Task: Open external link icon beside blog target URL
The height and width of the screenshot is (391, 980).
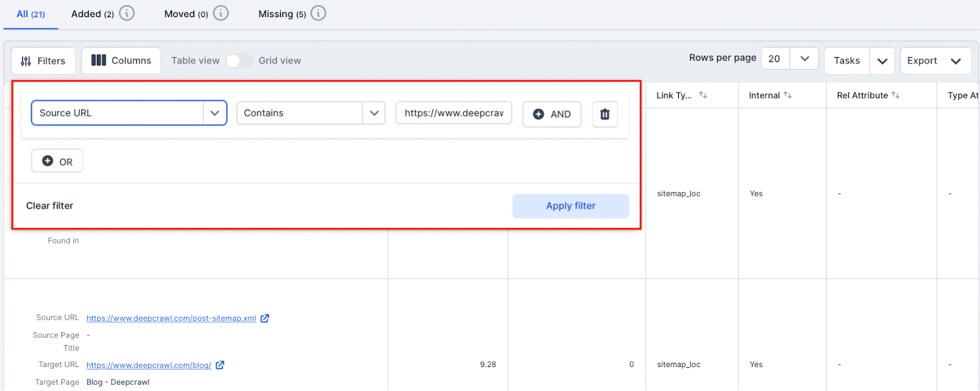Action: click(x=220, y=365)
